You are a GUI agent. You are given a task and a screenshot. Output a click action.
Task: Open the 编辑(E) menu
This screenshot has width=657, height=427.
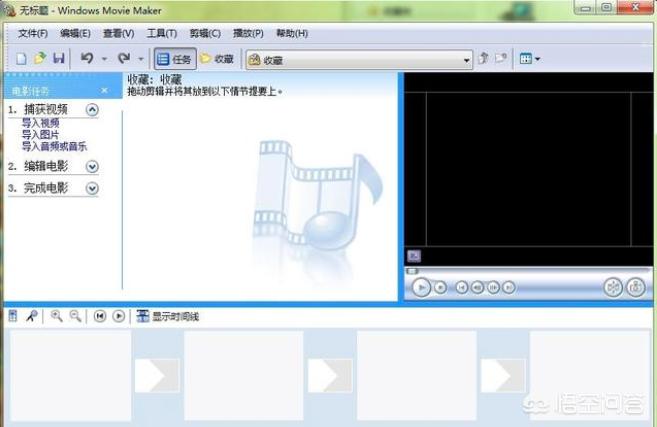click(x=75, y=34)
